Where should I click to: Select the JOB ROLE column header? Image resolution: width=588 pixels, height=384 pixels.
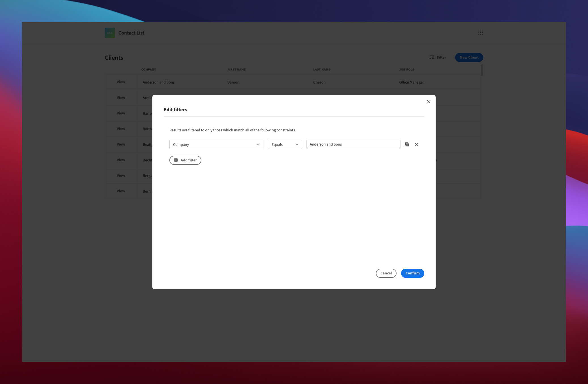406,69
